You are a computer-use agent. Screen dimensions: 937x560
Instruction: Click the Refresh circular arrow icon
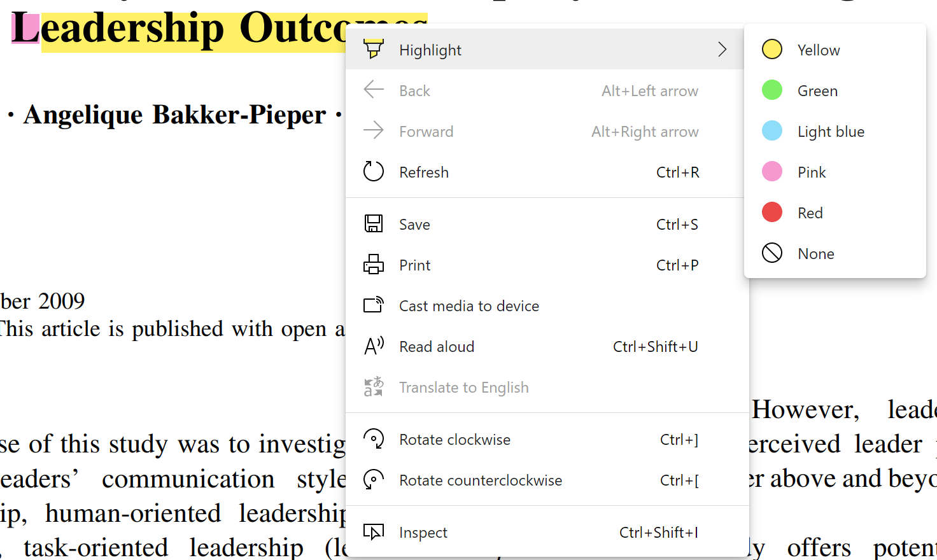[374, 171]
